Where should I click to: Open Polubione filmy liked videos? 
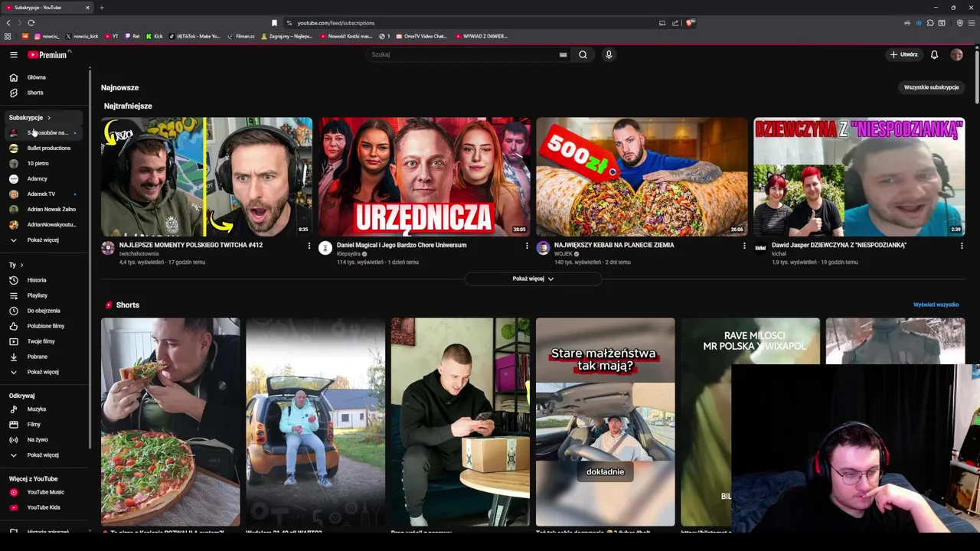click(x=44, y=326)
